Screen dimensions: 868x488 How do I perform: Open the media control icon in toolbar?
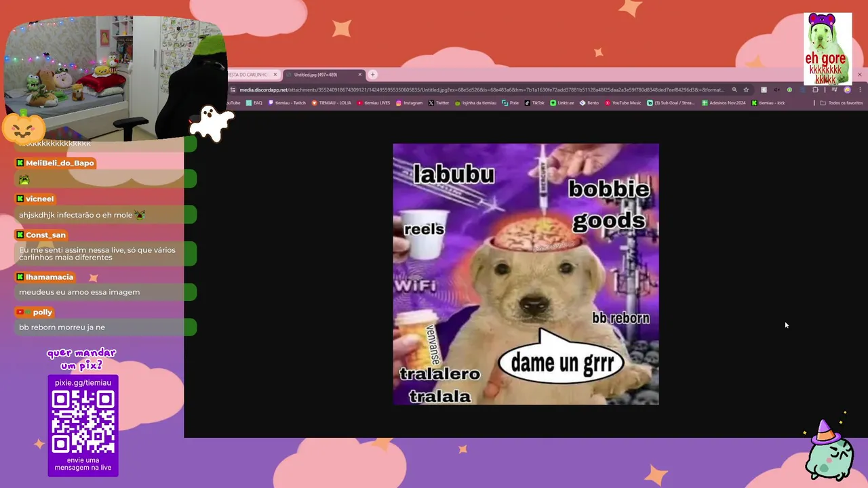coord(834,89)
